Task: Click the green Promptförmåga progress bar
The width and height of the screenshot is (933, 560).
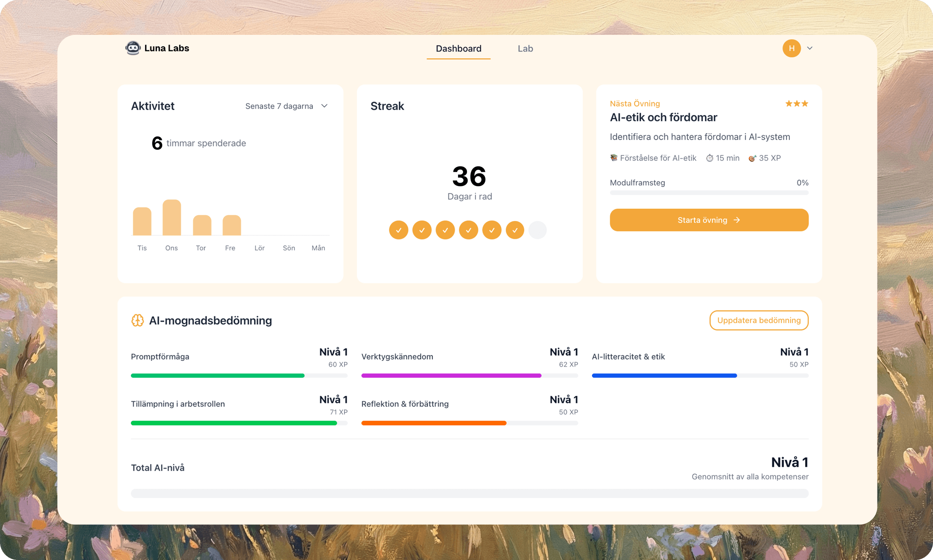Action: (x=218, y=376)
